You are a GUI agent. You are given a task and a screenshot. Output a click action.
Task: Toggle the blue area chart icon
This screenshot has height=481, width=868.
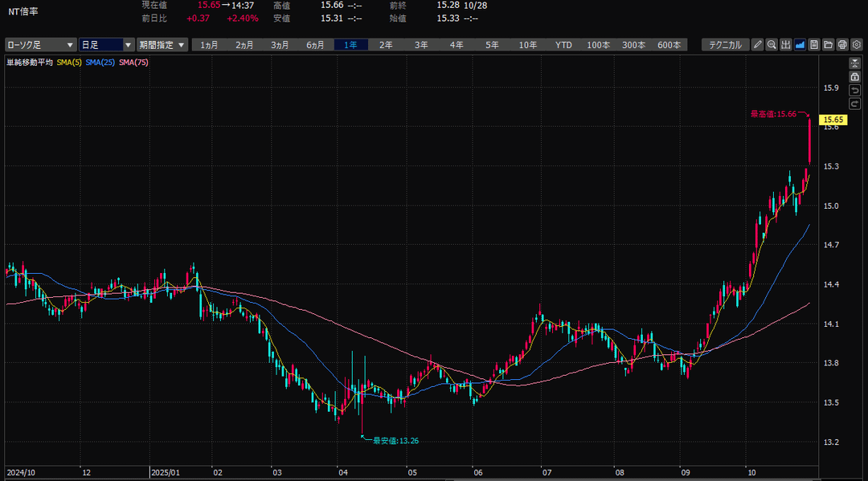click(x=800, y=45)
